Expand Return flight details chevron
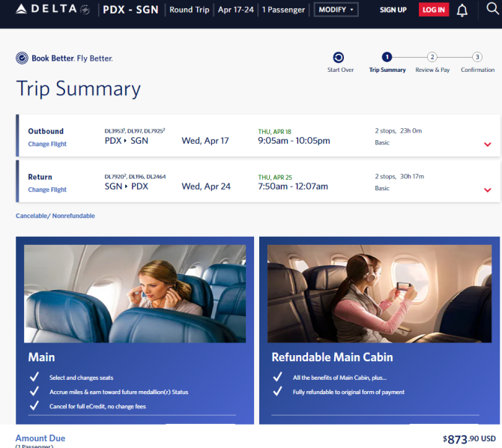502x448 pixels. (487, 190)
